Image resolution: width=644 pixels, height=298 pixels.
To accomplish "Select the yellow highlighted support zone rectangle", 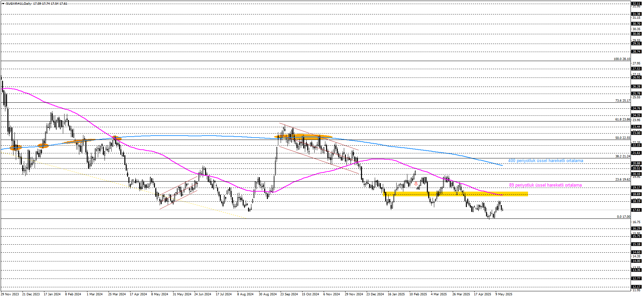I will click(x=456, y=194).
